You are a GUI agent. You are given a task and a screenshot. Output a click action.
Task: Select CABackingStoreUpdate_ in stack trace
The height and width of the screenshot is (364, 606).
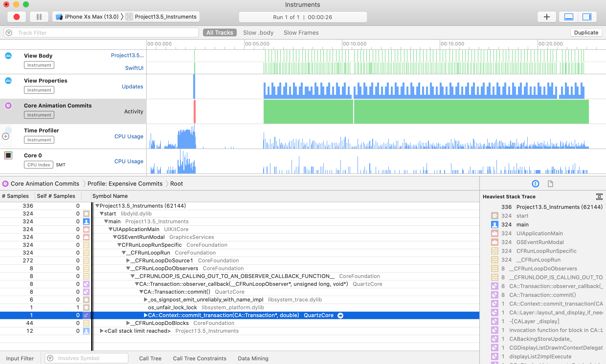(x=541, y=339)
